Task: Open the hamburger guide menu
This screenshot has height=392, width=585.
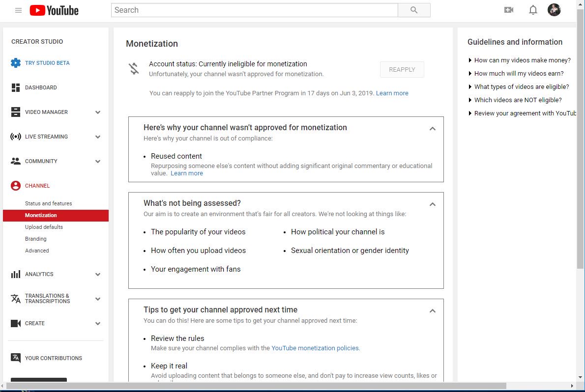Action: (x=18, y=10)
